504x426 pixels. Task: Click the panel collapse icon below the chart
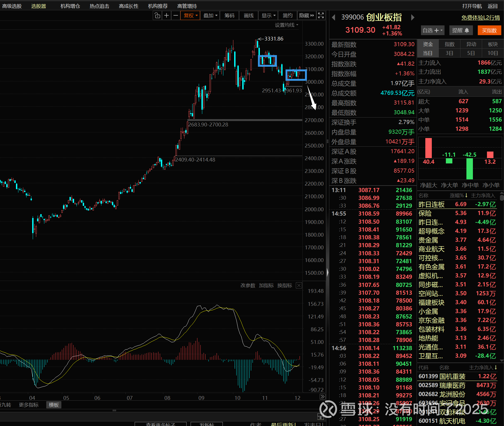coord(321,417)
